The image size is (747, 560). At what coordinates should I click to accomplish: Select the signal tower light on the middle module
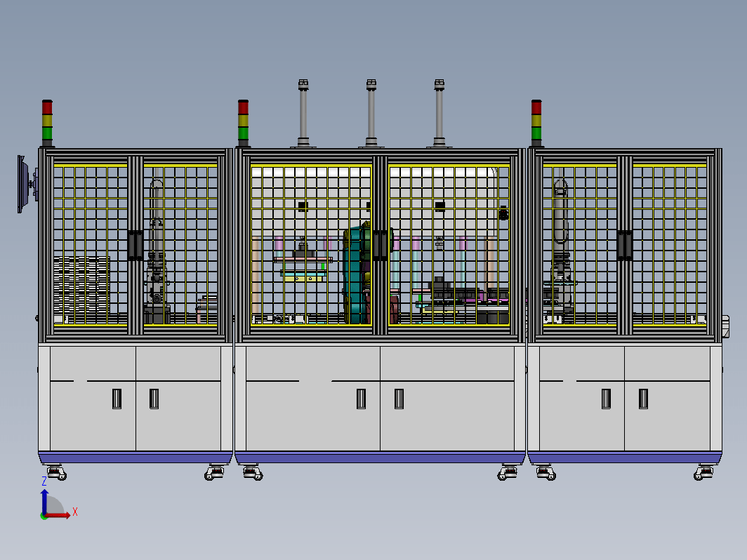pos(243,123)
